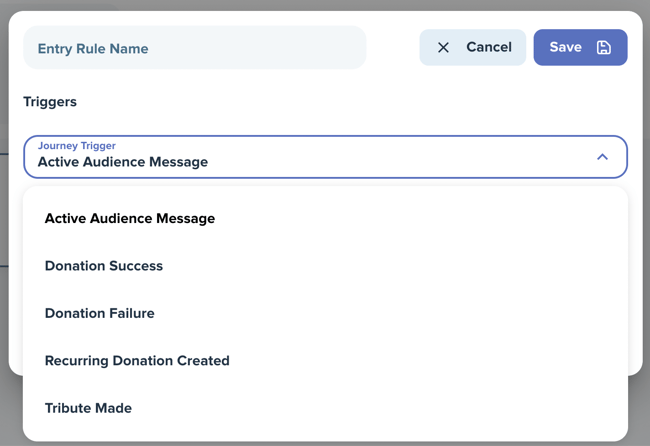Click the dimmed backdrop above the dialog
The height and width of the screenshot is (446, 650).
point(325,5)
